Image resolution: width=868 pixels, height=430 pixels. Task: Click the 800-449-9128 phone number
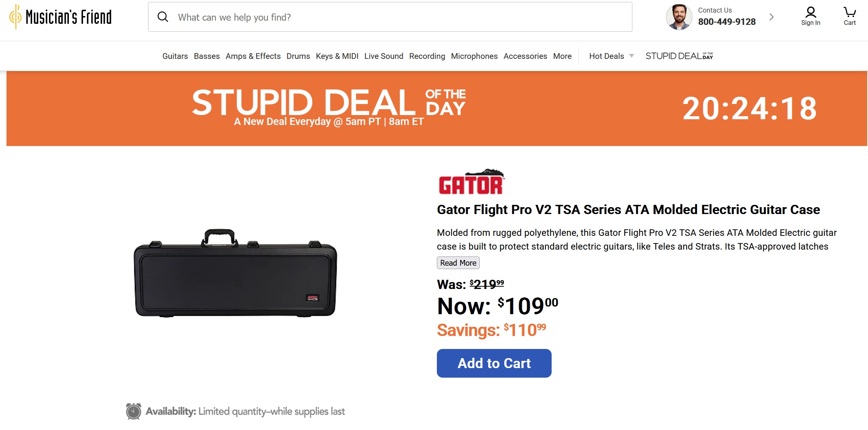pyautogui.click(x=726, y=22)
